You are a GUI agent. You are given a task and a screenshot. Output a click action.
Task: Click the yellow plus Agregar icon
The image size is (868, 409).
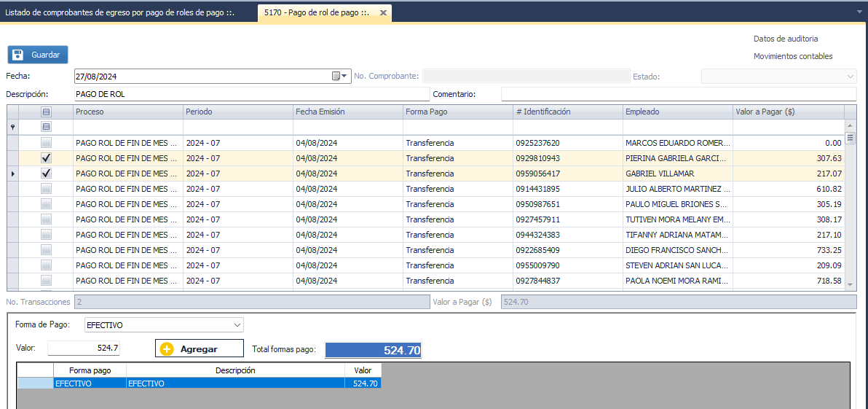pos(167,349)
